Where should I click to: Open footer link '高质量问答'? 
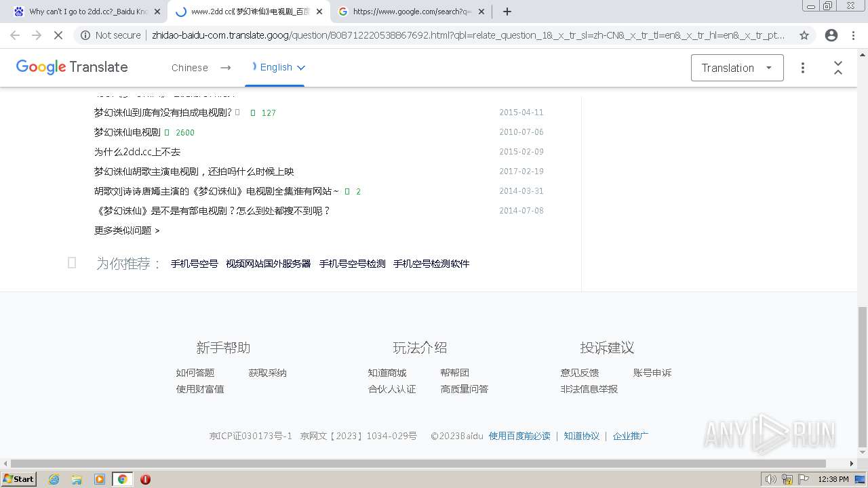pos(465,389)
